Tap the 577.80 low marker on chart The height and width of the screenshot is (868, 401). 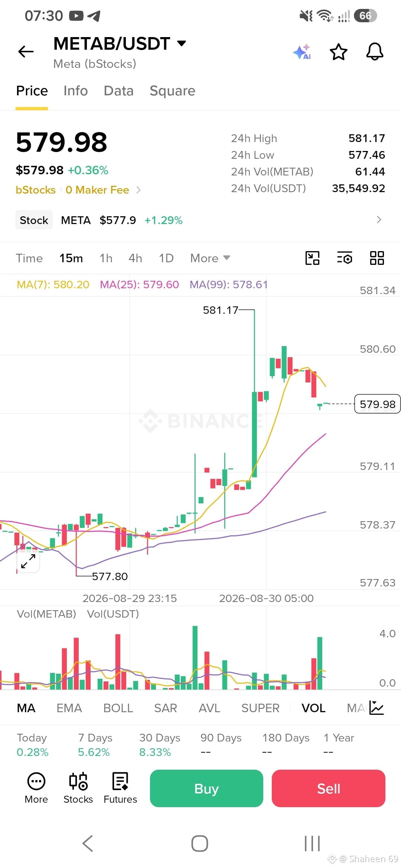click(x=110, y=576)
